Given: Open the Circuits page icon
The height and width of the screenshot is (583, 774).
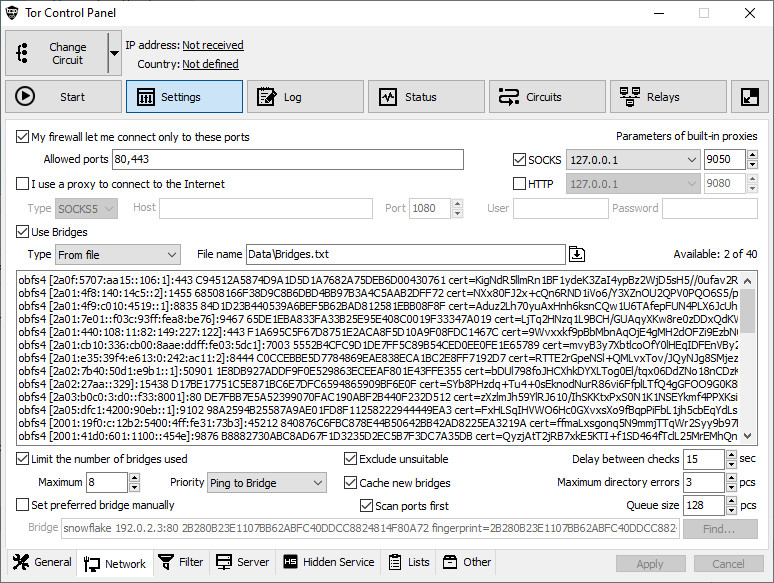Looking at the screenshot, I should coord(508,97).
